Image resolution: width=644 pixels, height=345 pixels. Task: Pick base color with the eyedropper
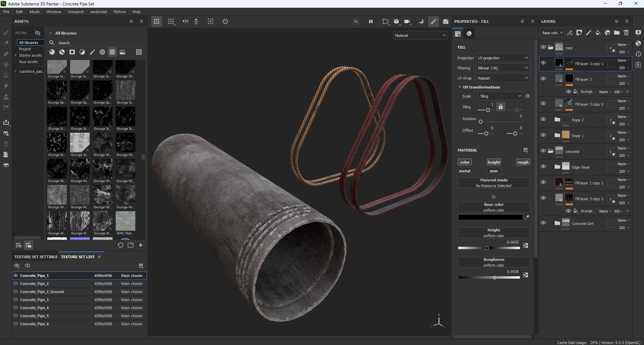pos(527,217)
